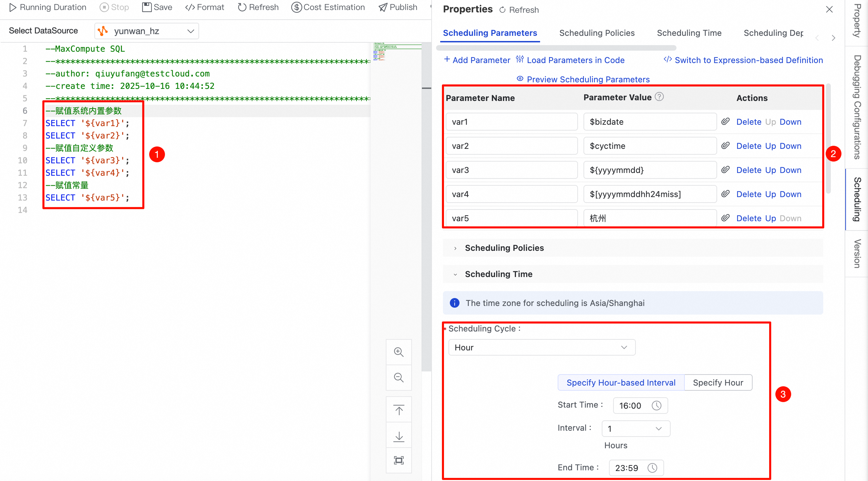Open the Debugging Configurations side tab
This screenshot has width=868, height=481.
click(857, 107)
